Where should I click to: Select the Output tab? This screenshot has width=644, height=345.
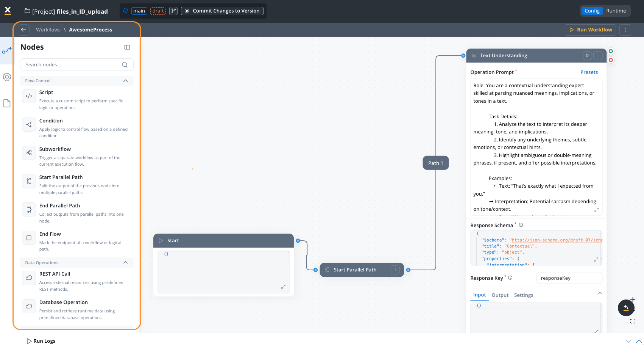[500, 295]
